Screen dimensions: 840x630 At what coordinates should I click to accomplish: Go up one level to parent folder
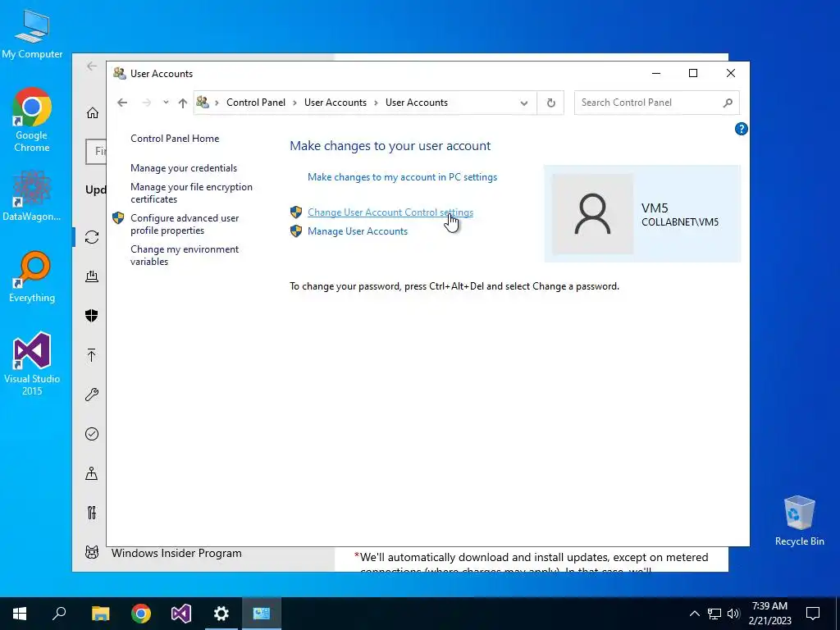[x=183, y=103]
